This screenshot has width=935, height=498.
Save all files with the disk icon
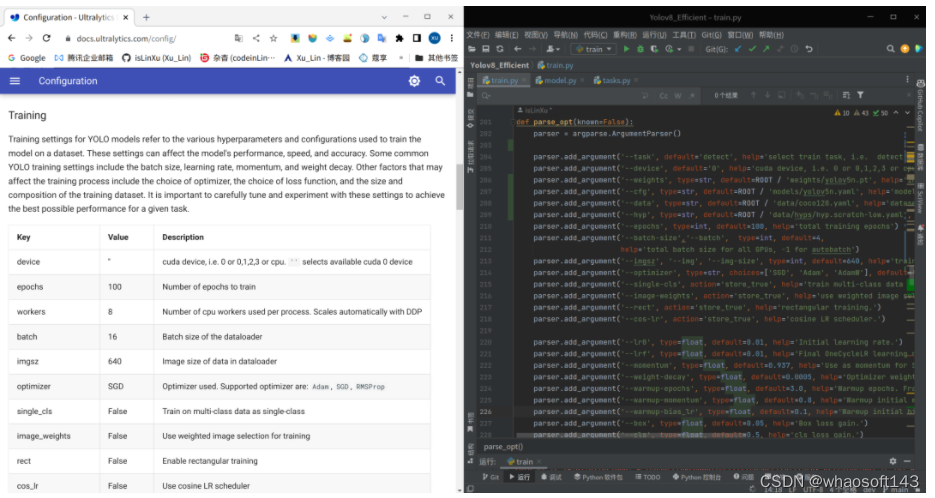[485, 49]
